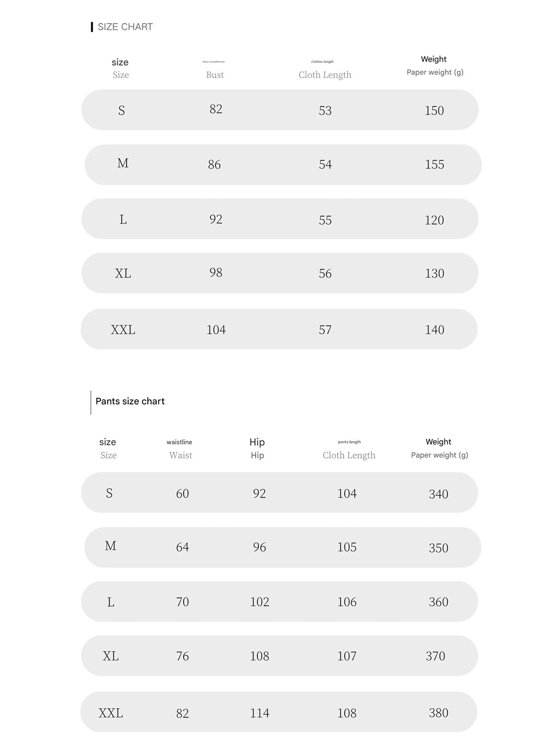The height and width of the screenshot is (743, 560).
Task: Click hip value 114 in pants XXL row
Action: 260,713
